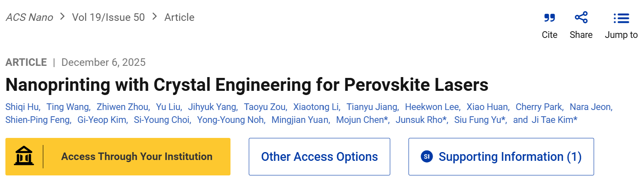Click the Cite quotation mark icon
This screenshot has height=185, width=644.
pyautogui.click(x=550, y=18)
